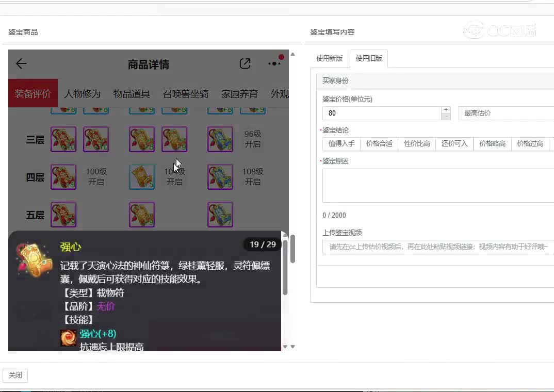Increase appraisal price with plus stepper
The height and width of the screenshot is (392, 554).
click(x=446, y=110)
